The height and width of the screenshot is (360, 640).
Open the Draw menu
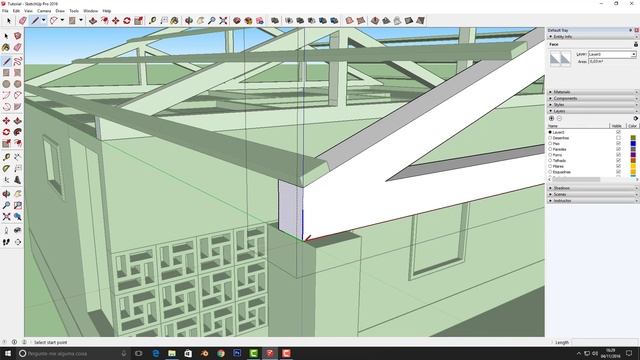60,11
